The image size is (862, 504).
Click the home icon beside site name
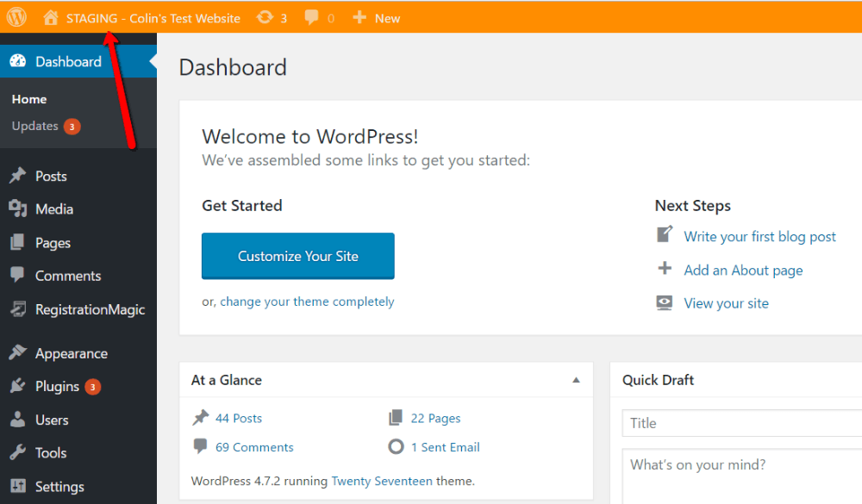(x=51, y=18)
